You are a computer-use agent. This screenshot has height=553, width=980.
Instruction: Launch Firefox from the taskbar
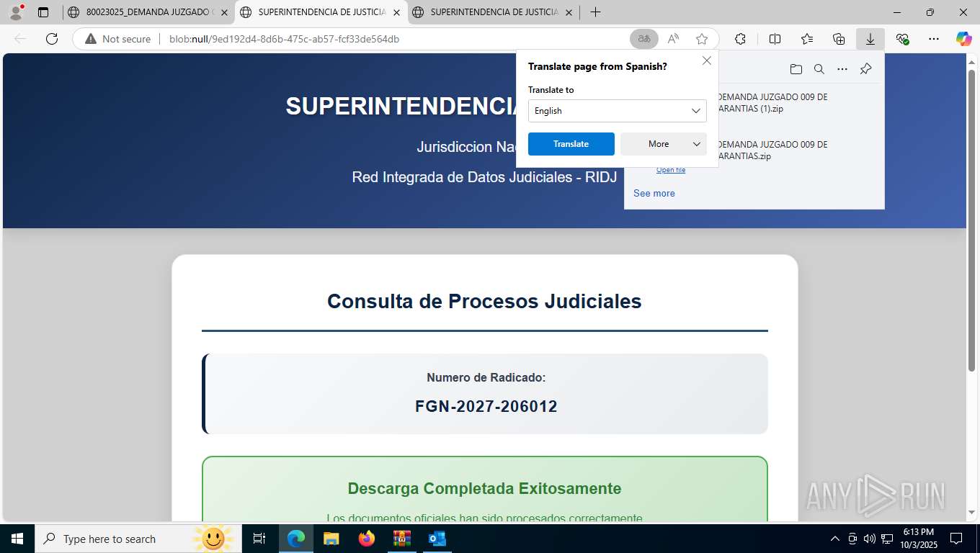click(367, 539)
